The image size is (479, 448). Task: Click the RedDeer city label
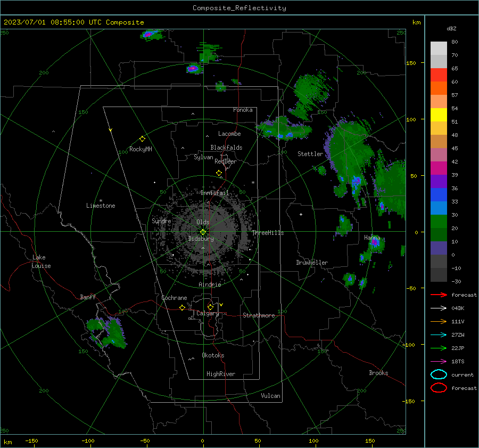coord(226,161)
